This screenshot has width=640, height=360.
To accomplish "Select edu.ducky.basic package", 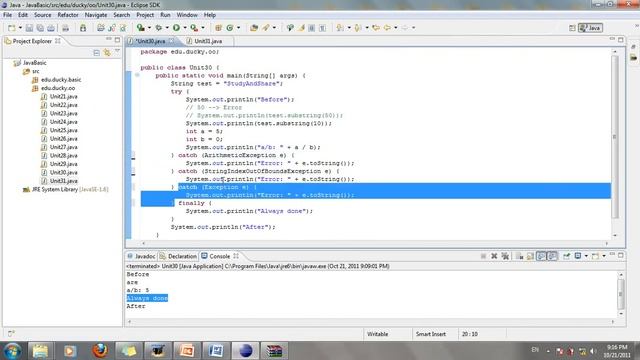I will pos(61,80).
